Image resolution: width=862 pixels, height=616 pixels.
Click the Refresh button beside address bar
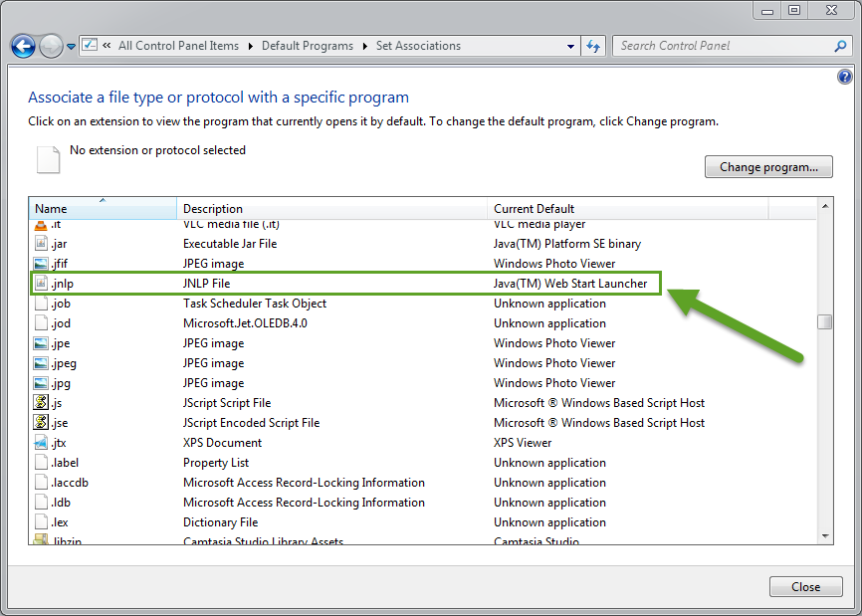tap(593, 46)
